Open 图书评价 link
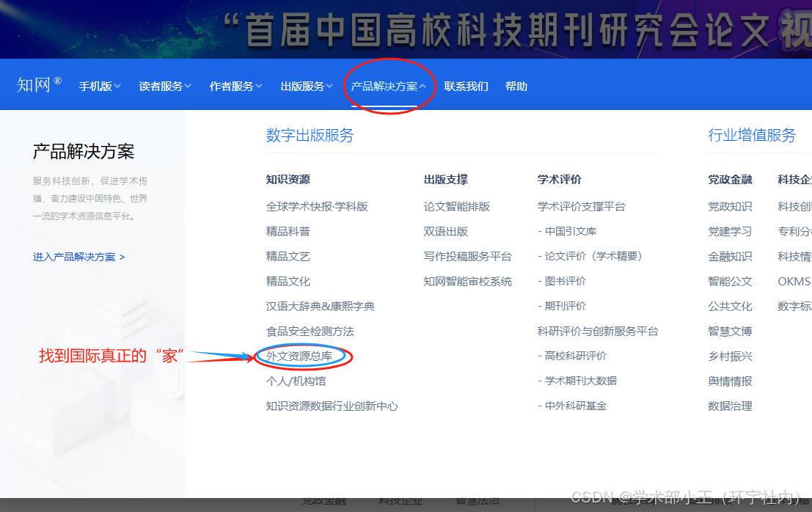Viewport: 812px width, 512px height. pyautogui.click(x=562, y=281)
